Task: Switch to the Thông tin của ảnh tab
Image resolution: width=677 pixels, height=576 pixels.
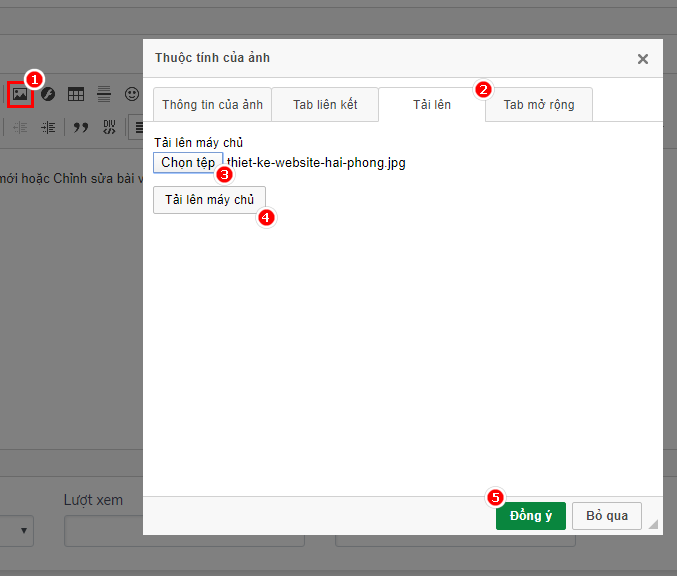Action: coord(212,105)
